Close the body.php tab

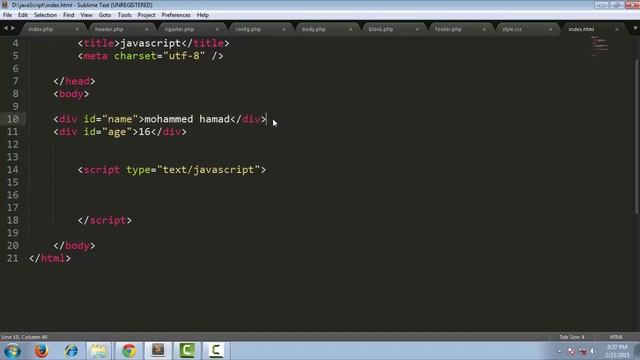(x=350, y=29)
